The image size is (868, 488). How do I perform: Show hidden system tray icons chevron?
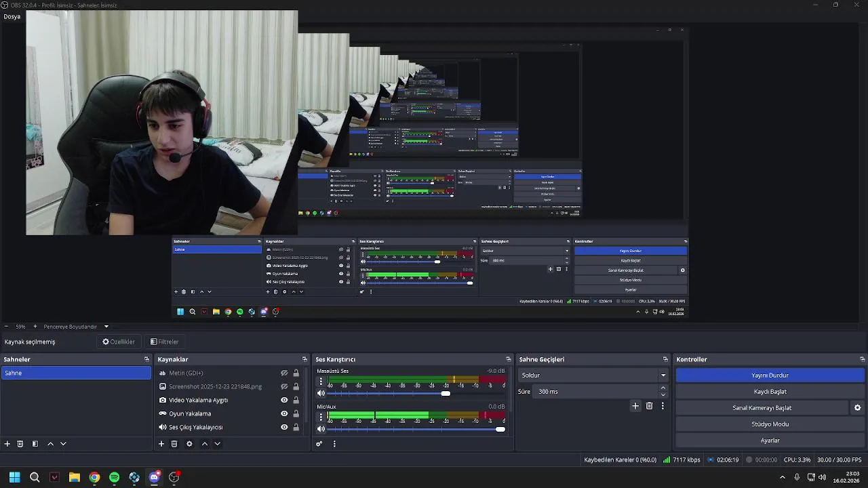coord(782,477)
